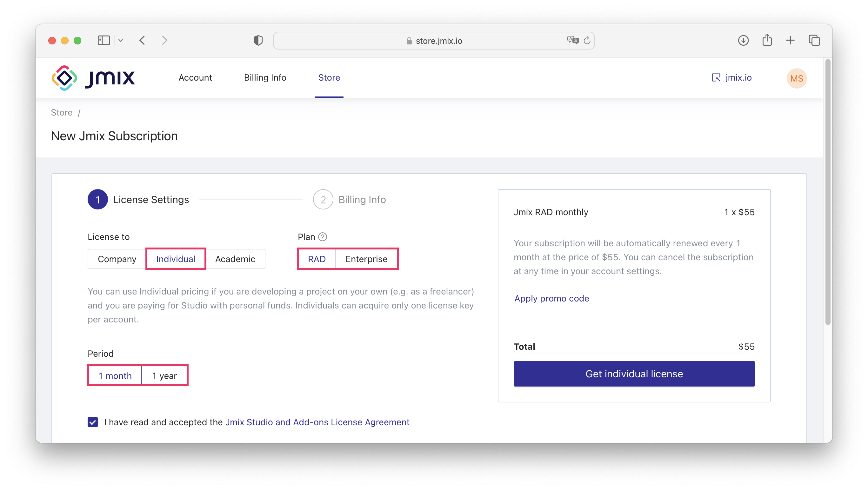This screenshot has height=490, width=868.
Task: Click the jmix.io external link icon
Action: click(x=716, y=78)
